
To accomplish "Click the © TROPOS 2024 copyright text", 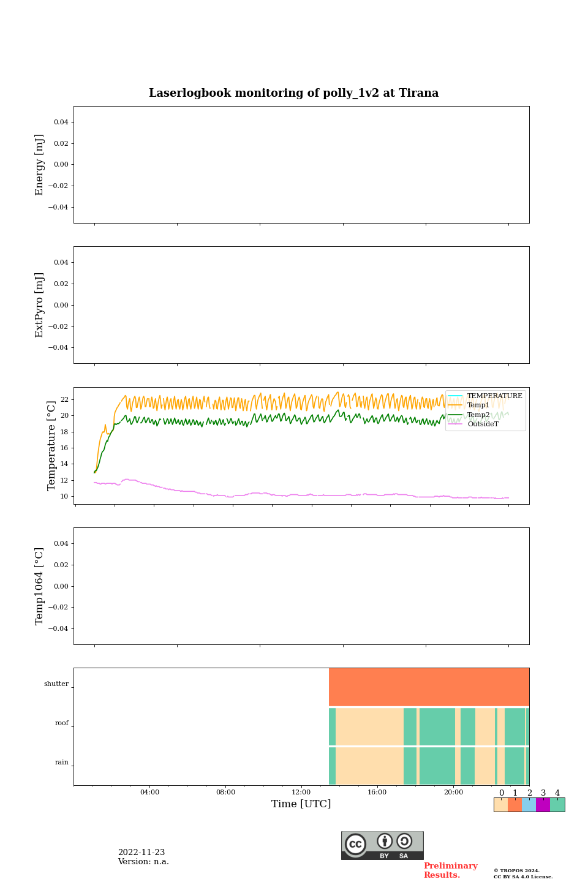I will tap(517, 870).
